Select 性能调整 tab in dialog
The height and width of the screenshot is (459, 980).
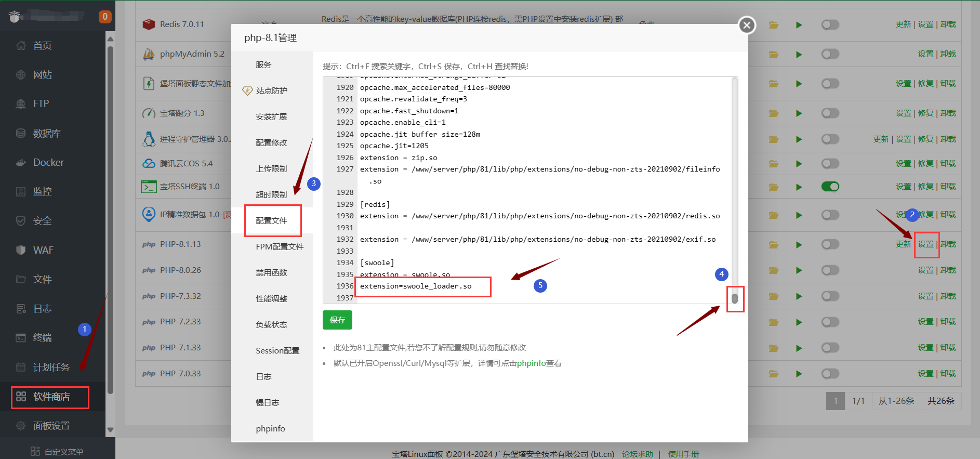(x=272, y=298)
